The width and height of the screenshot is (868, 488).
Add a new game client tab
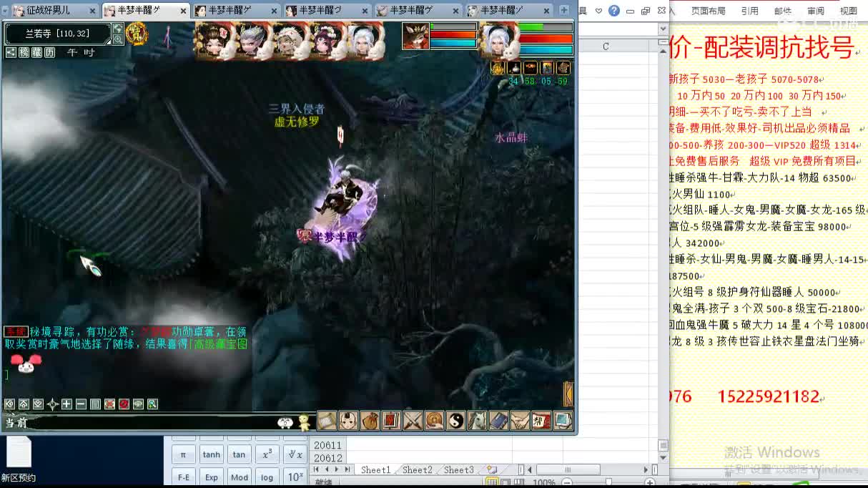[564, 10]
